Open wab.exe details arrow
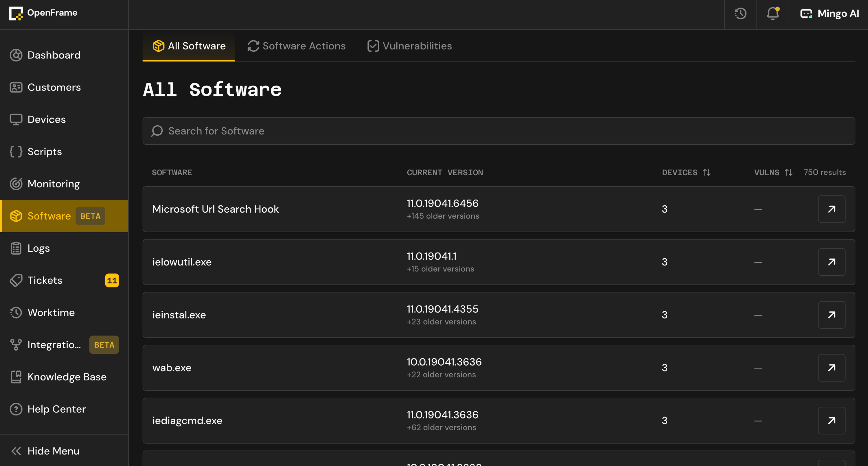The width and height of the screenshot is (868, 466). coord(832,368)
